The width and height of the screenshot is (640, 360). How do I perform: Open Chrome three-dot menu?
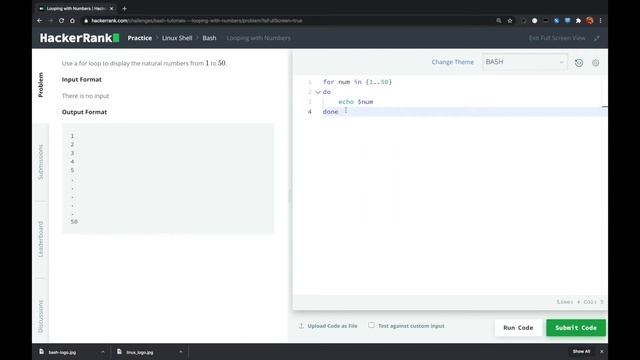click(600, 20)
